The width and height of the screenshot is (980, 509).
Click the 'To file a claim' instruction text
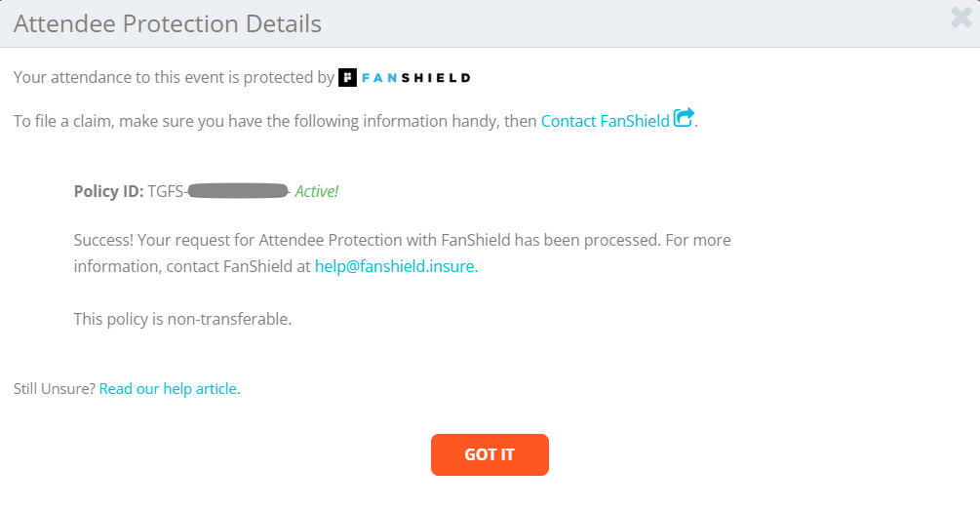tap(275, 121)
